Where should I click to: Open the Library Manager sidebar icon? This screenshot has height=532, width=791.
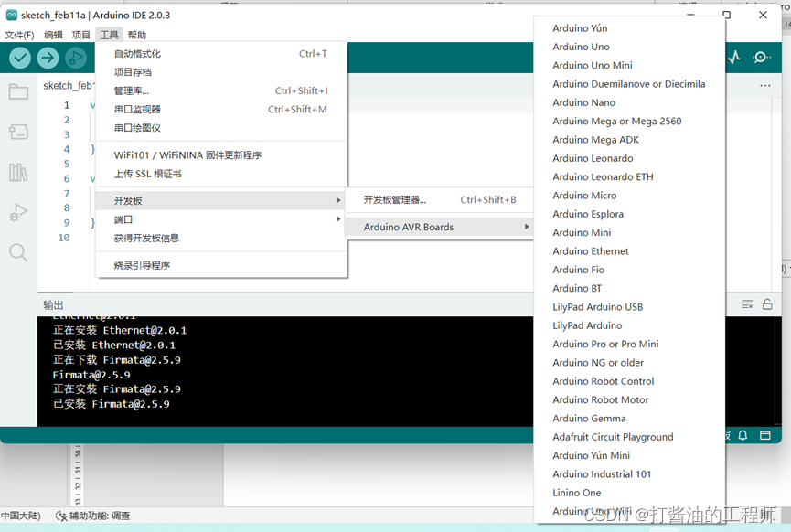point(18,172)
